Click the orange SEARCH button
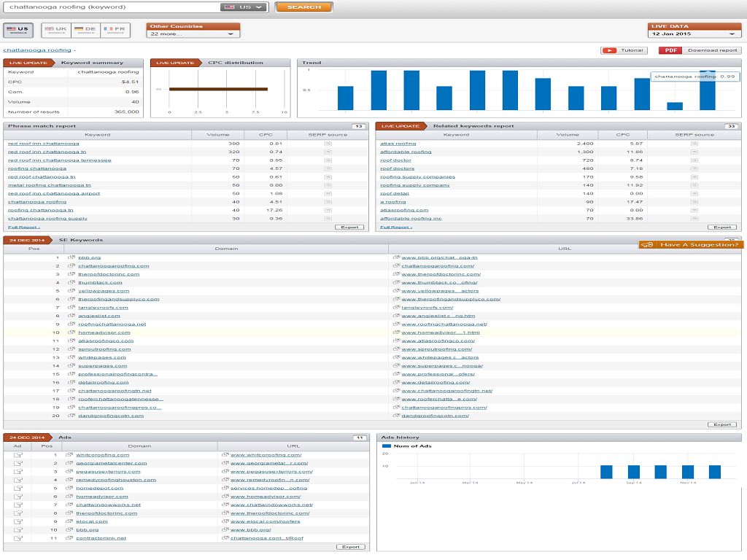Image resolution: width=747 pixels, height=560 pixels. 304,7
